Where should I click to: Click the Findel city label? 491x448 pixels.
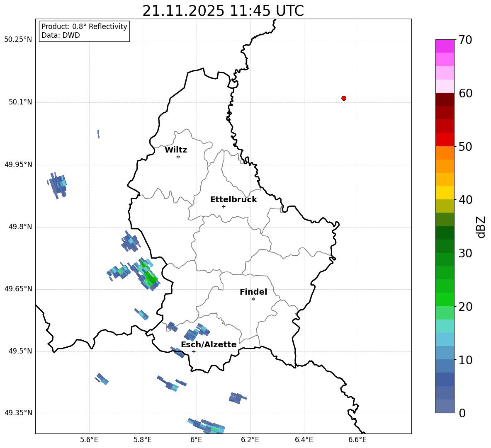click(x=253, y=292)
